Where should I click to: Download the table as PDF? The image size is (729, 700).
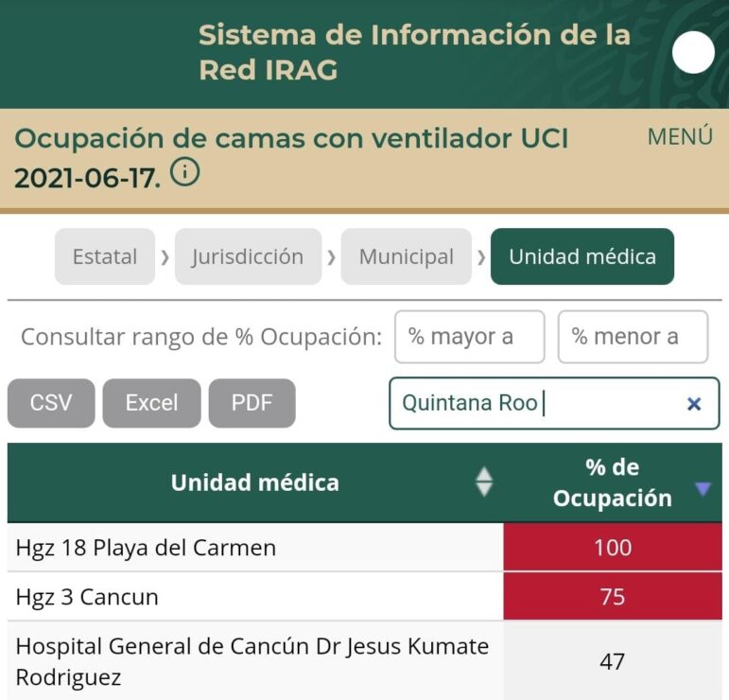(x=252, y=403)
